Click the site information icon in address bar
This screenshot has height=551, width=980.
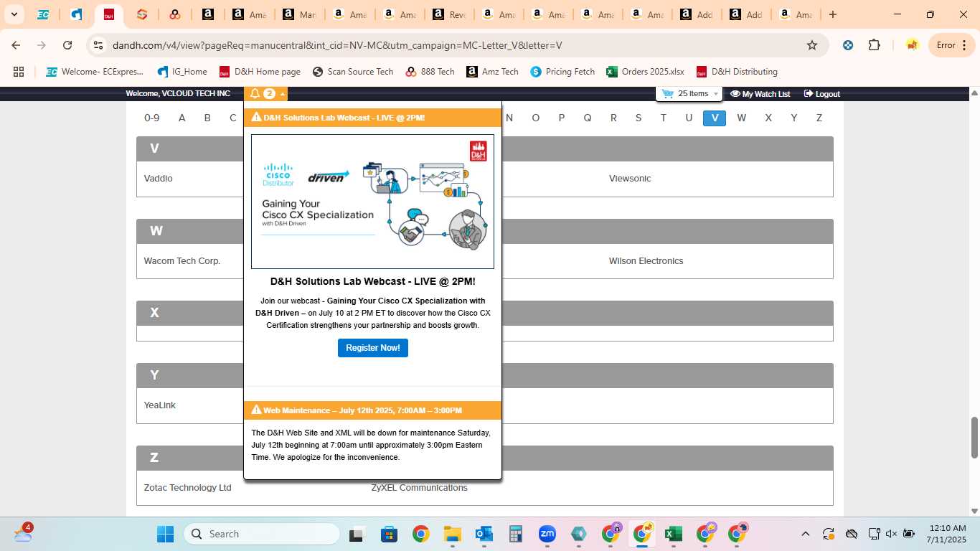click(x=99, y=45)
